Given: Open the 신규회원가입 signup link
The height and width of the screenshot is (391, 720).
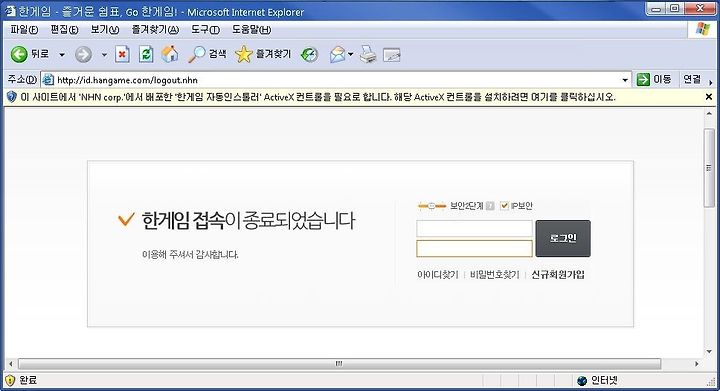Looking at the screenshot, I should [x=558, y=274].
